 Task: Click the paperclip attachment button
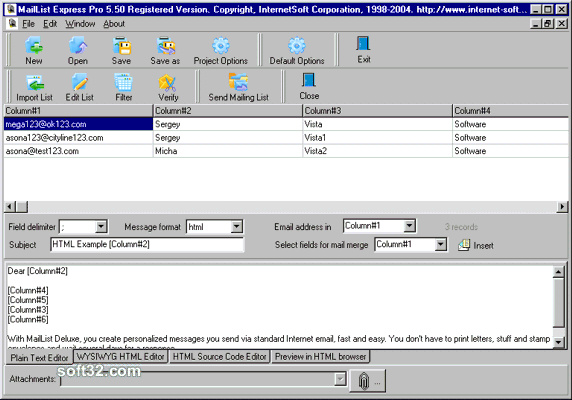click(x=367, y=381)
